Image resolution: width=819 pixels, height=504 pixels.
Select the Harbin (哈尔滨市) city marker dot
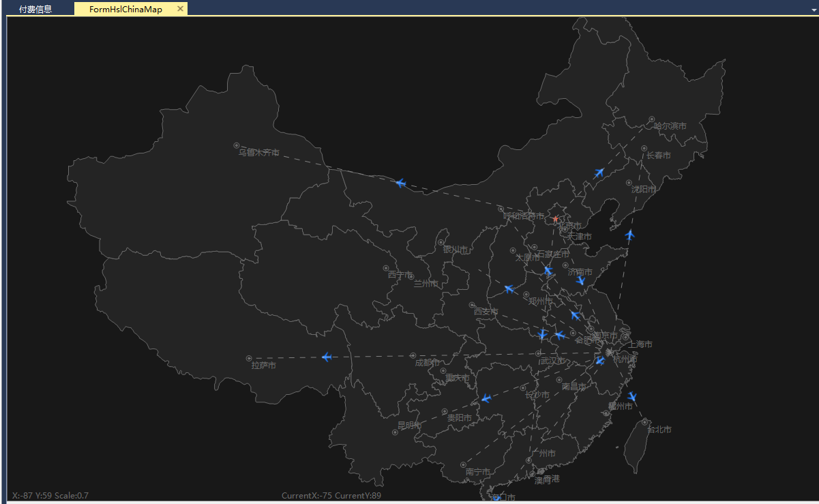click(651, 119)
